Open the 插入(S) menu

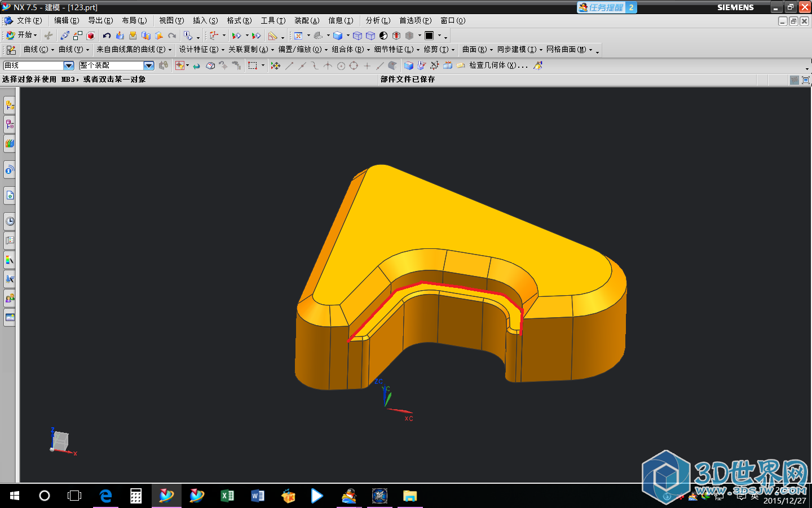pyautogui.click(x=205, y=20)
